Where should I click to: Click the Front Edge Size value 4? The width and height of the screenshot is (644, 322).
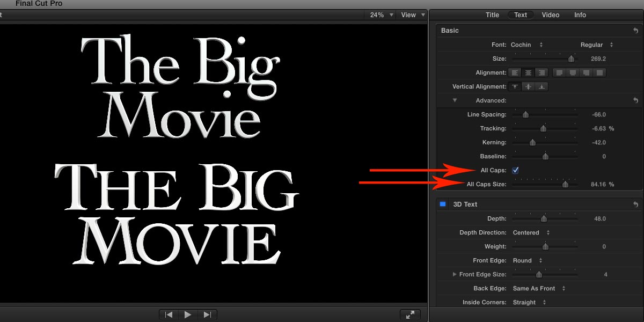coord(605,274)
